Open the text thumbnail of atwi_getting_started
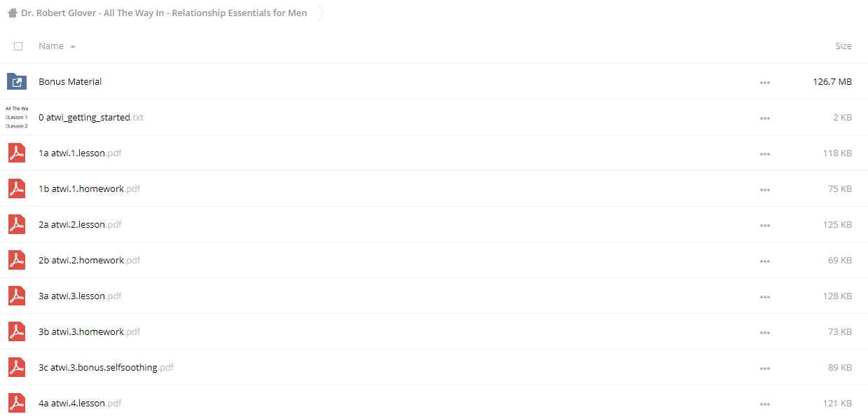 click(17, 117)
